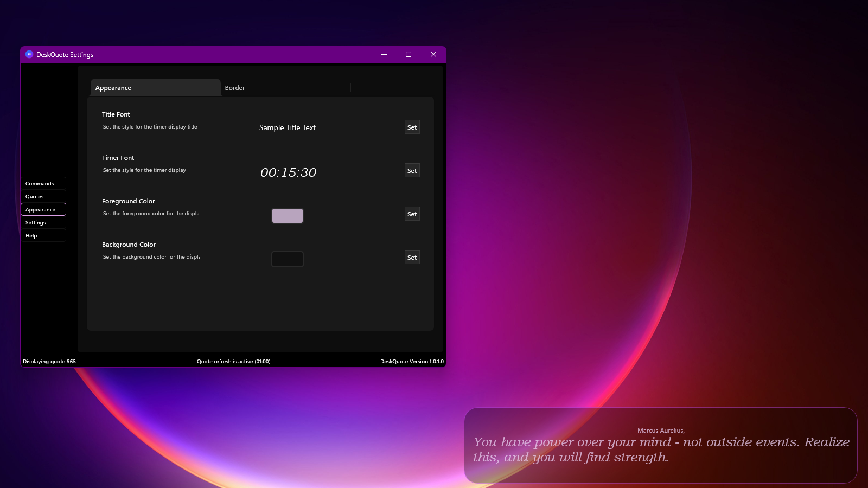Click the DeskQuote icon in the title bar

[29, 54]
